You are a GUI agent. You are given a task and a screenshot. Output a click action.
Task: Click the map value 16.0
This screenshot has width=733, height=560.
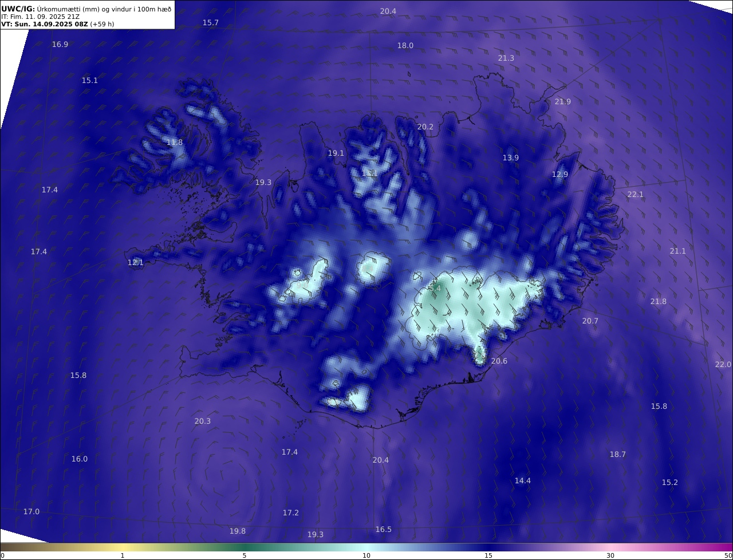pyautogui.click(x=80, y=459)
